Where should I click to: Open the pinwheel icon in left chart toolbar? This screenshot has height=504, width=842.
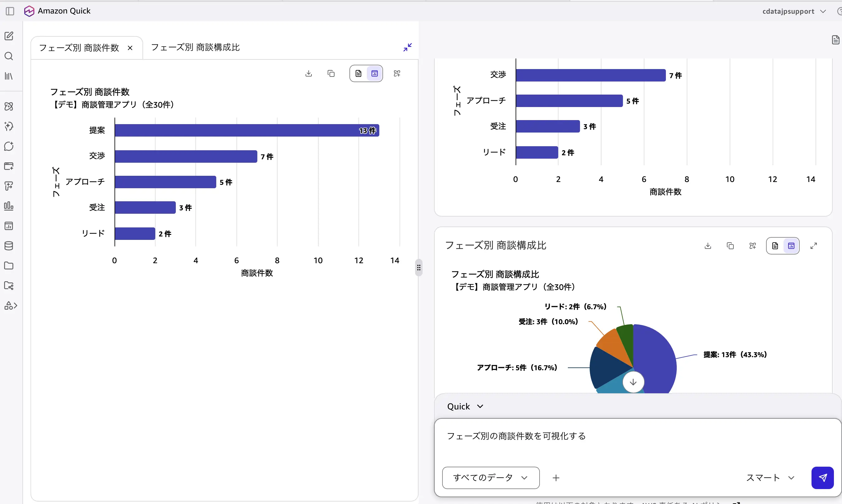397,73
